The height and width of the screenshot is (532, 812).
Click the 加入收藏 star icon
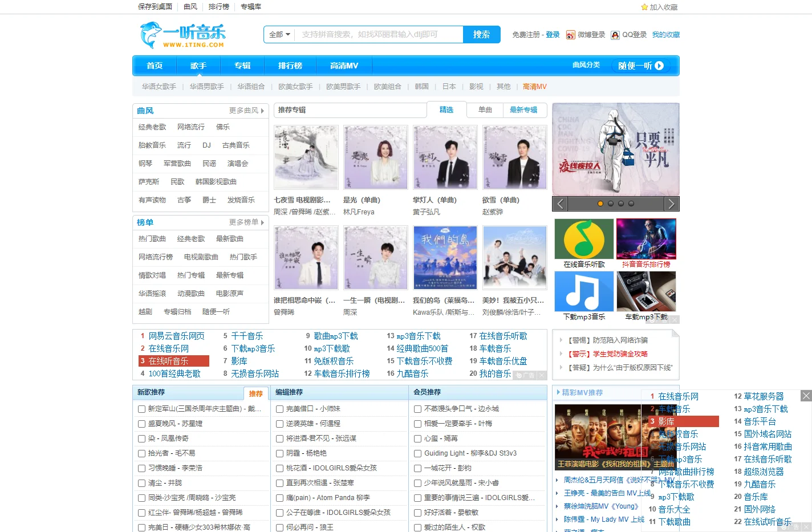pyautogui.click(x=644, y=7)
